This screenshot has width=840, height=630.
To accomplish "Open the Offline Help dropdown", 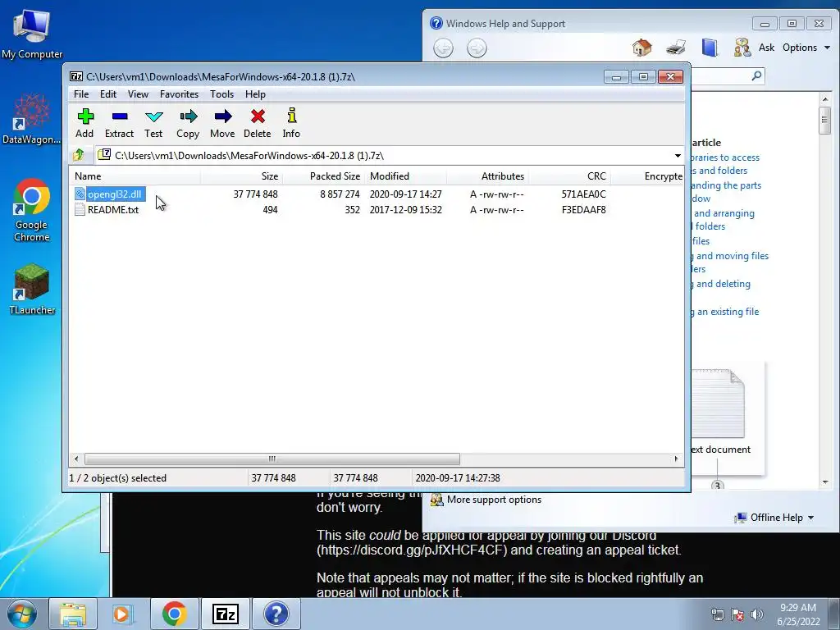I will pyautogui.click(x=774, y=518).
